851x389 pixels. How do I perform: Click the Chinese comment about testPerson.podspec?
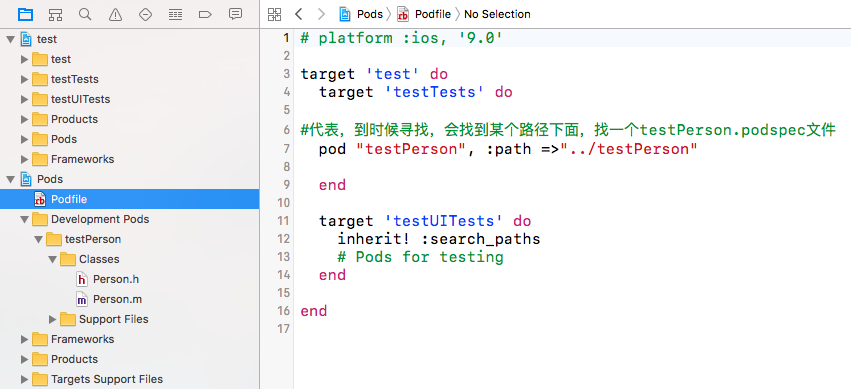[x=568, y=130]
